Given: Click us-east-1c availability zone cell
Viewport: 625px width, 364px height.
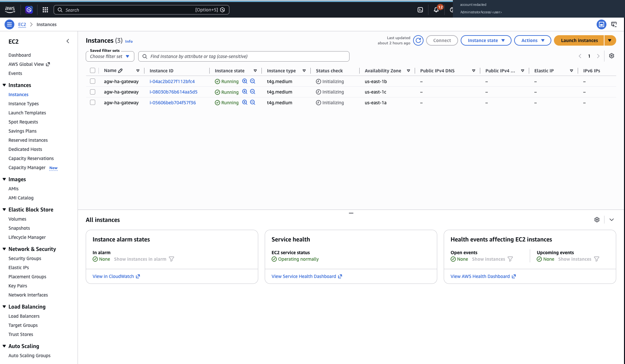Looking at the screenshot, I should tap(375, 92).
